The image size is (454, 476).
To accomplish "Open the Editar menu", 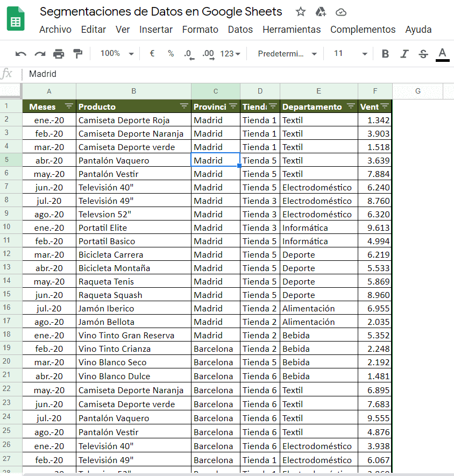I will coord(93,30).
